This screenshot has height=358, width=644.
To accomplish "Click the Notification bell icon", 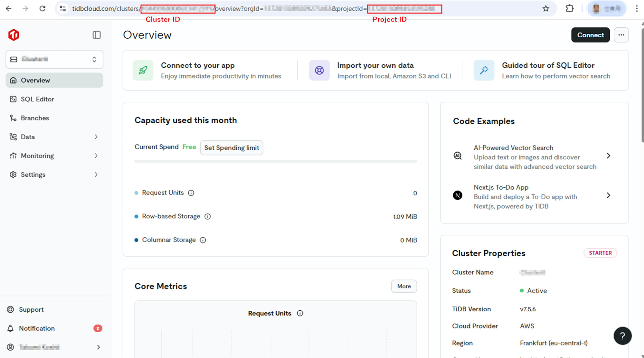I will point(11,328).
